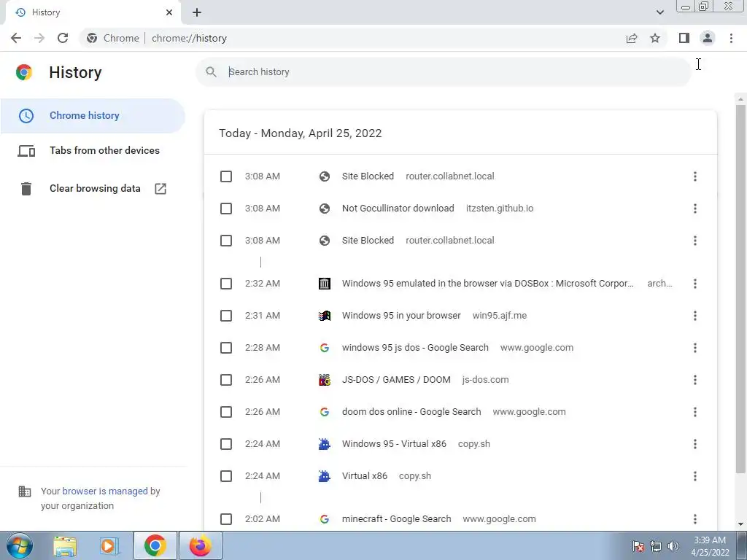Close the History tab
The image size is (747, 560).
click(169, 12)
